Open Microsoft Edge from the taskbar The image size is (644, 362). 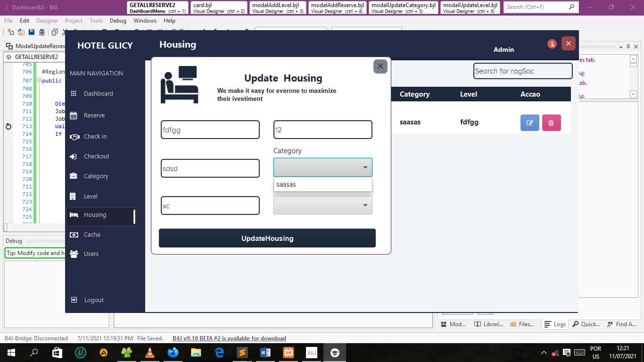click(x=219, y=353)
